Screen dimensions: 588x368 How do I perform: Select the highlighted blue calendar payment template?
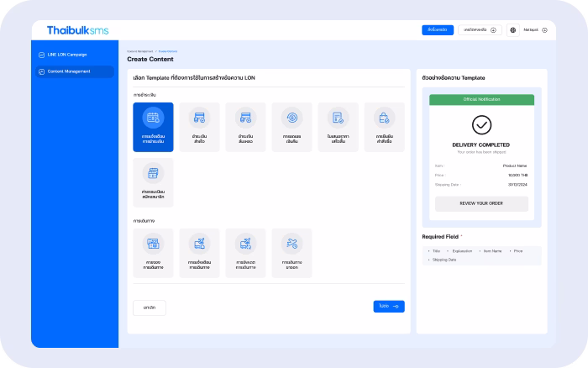click(153, 127)
